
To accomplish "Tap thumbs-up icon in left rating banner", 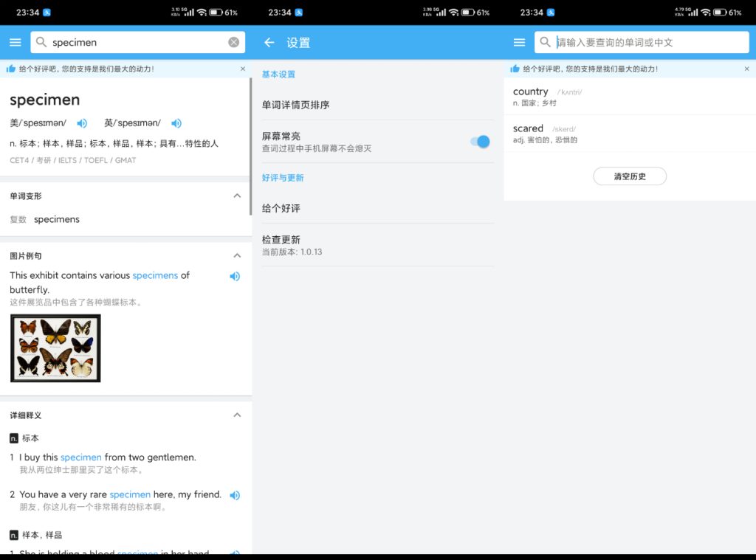I will [x=10, y=69].
